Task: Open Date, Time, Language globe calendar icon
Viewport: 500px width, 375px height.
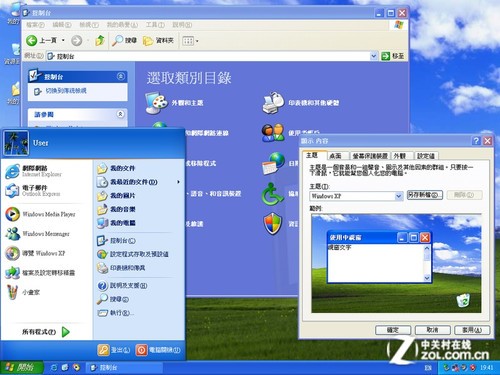Action: [274, 163]
